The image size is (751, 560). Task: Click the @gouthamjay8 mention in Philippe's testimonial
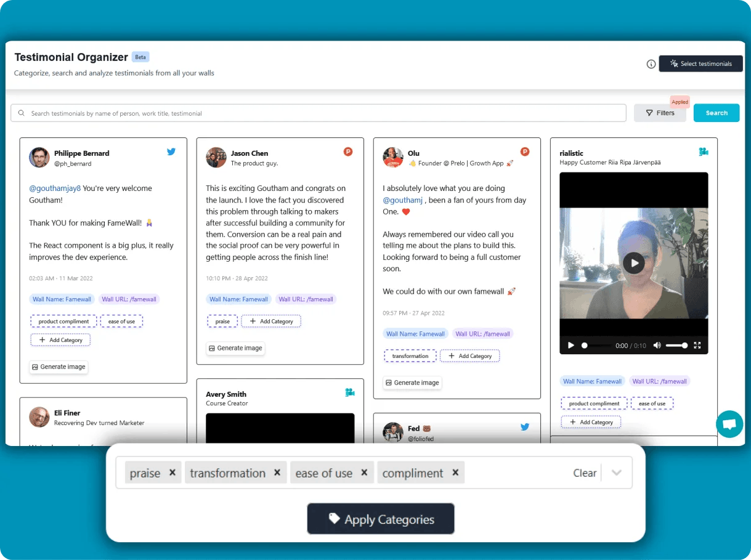coord(55,189)
